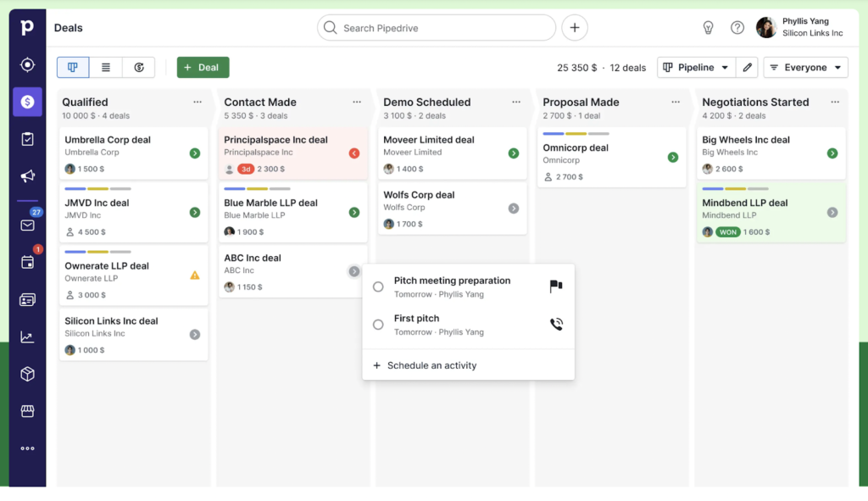The width and height of the screenshot is (868, 501).
Task: Click the Search Pipedrive field
Action: 437,27
